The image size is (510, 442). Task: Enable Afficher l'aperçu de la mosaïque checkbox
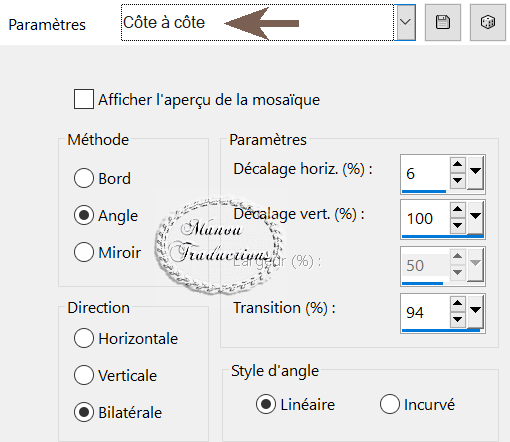coord(84,99)
